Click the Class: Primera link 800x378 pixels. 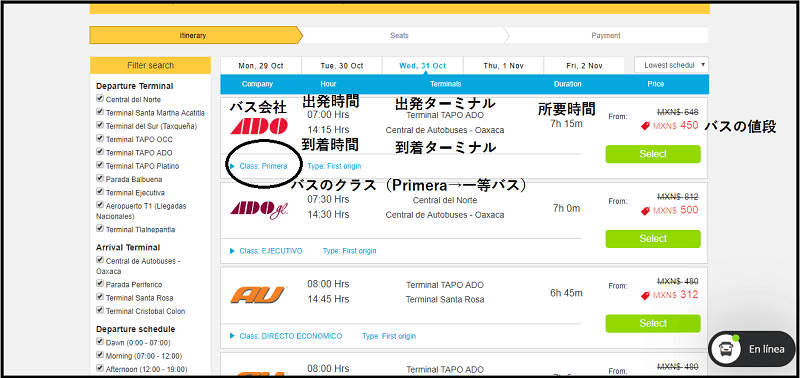[x=263, y=166]
